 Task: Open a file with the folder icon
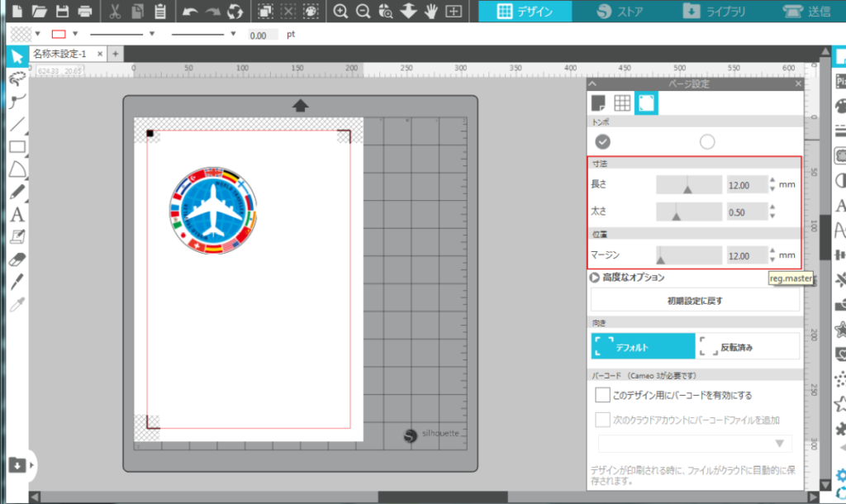[x=40, y=11]
